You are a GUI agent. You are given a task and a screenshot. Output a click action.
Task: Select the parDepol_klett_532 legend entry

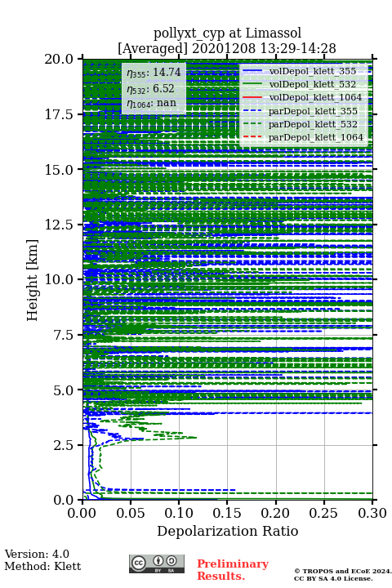300,124
